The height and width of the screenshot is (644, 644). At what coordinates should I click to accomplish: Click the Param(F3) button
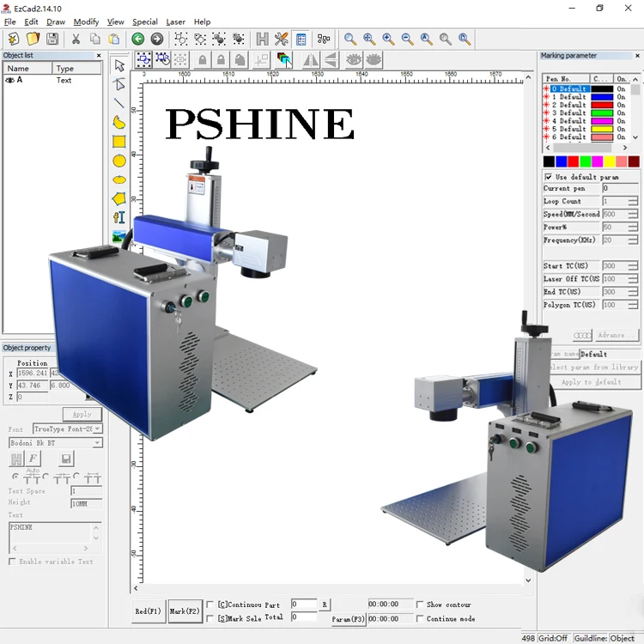(349, 618)
